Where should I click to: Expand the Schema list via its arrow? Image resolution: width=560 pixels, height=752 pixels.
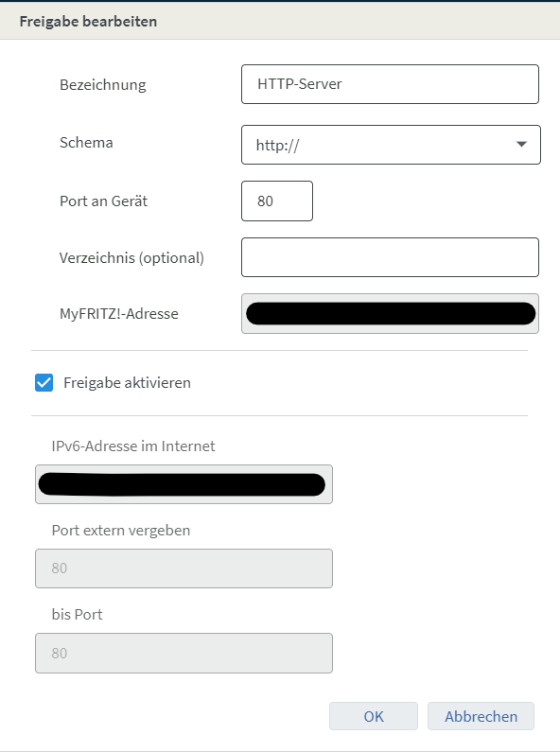point(521,145)
